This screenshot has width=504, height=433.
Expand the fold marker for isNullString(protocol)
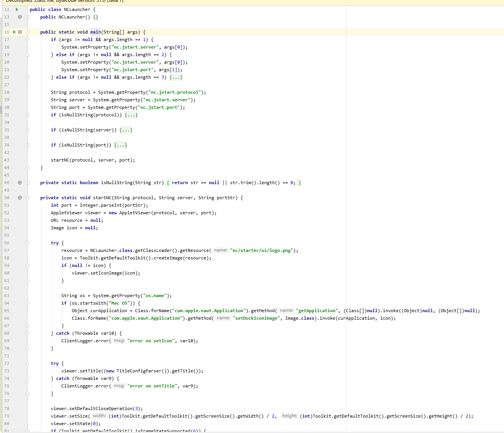[x=27, y=115]
